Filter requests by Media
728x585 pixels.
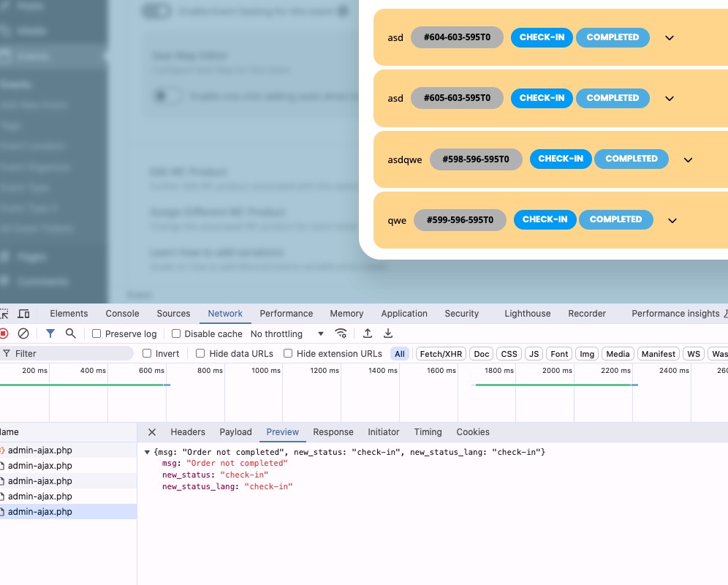click(x=618, y=354)
